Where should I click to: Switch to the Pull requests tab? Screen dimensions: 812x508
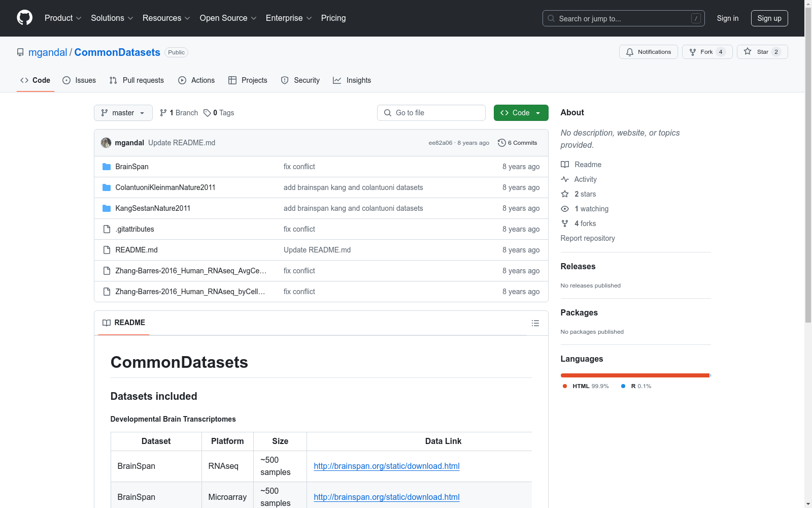click(137, 80)
